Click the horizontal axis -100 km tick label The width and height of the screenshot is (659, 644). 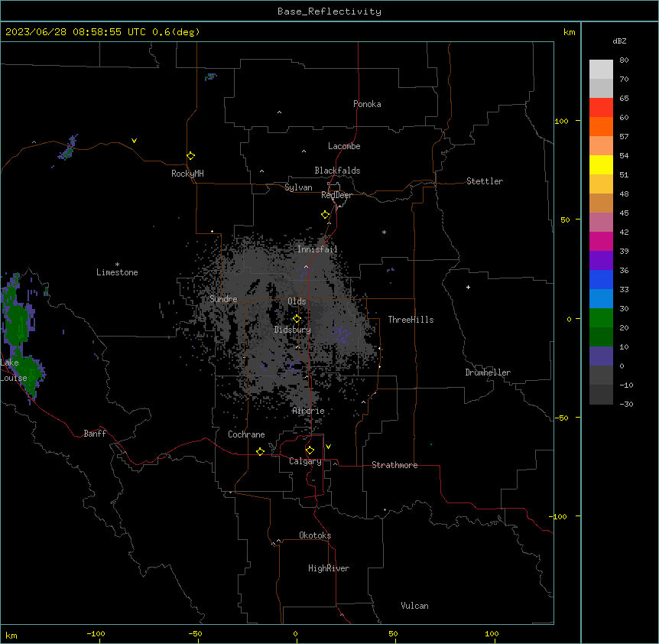tap(96, 633)
